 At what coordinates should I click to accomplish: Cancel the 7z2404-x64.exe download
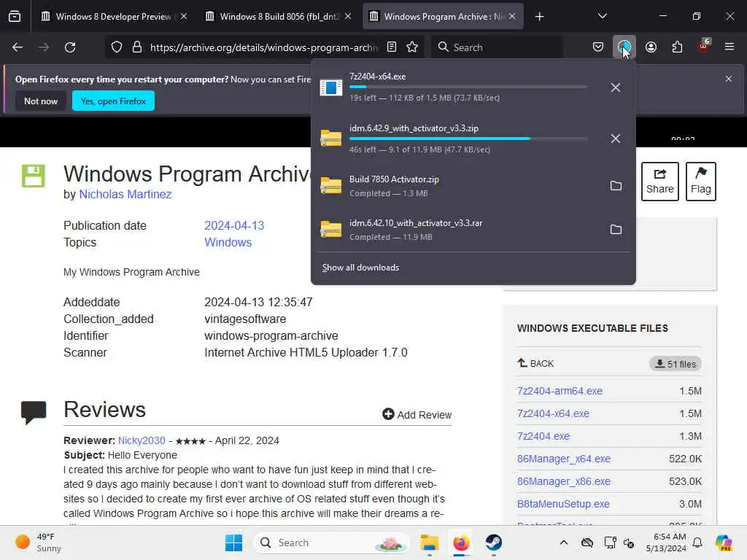point(616,87)
